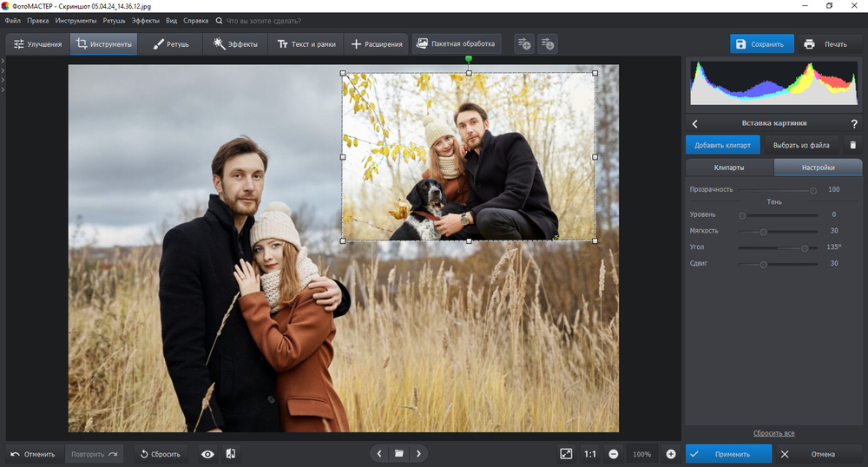Switch to the Клипарты tab

coord(728,168)
